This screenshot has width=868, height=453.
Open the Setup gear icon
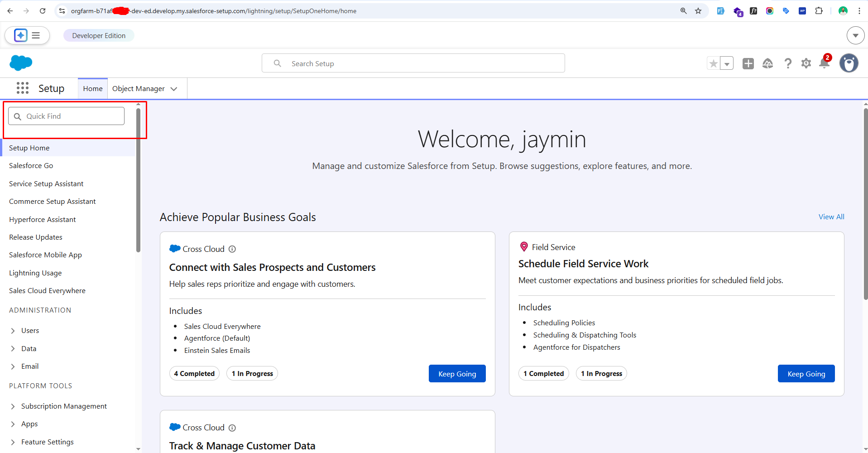coord(806,63)
